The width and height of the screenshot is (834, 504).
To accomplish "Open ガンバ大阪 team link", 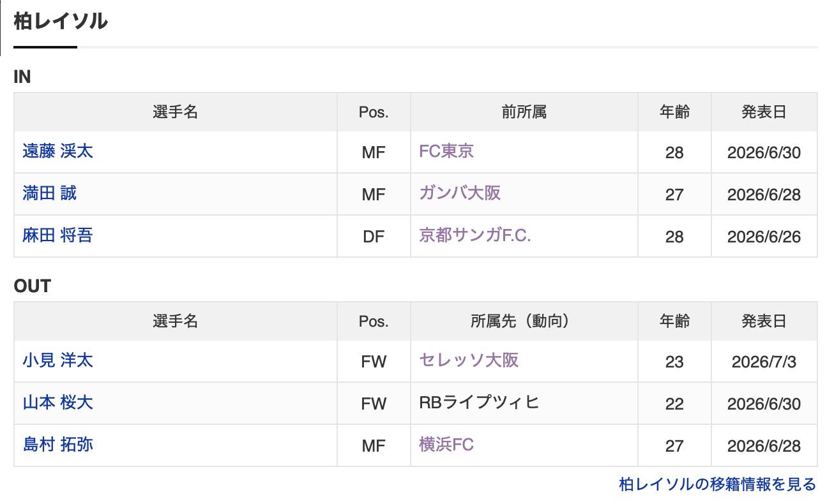I will click(x=460, y=193).
